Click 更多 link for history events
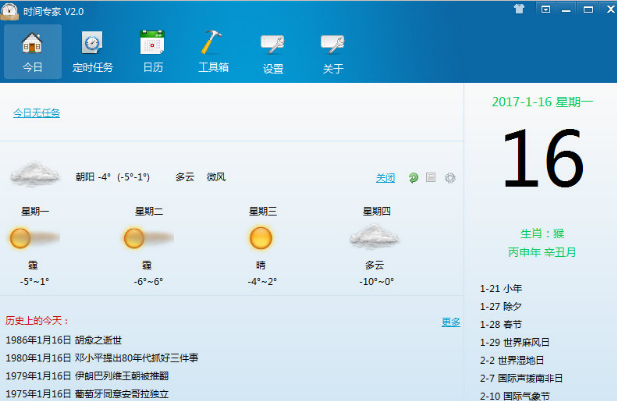The height and width of the screenshot is (401, 617). (x=451, y=322)
